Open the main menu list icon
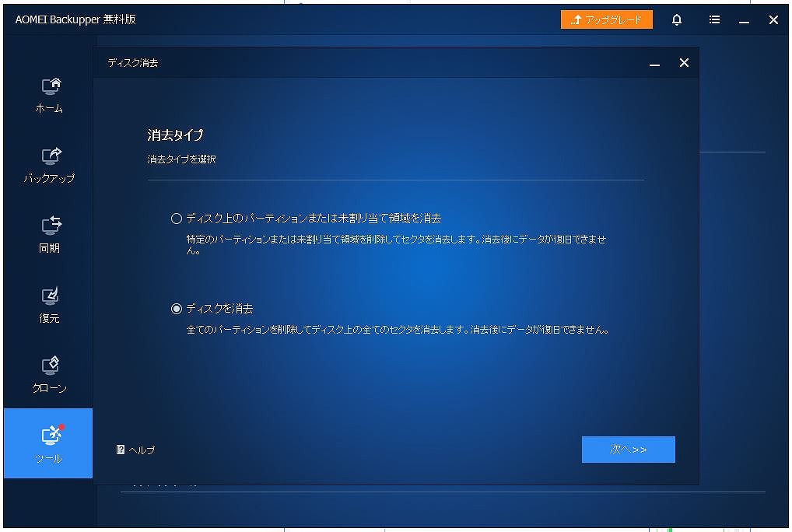Viewport: 792px width, 532px height. tap(714, 19)
